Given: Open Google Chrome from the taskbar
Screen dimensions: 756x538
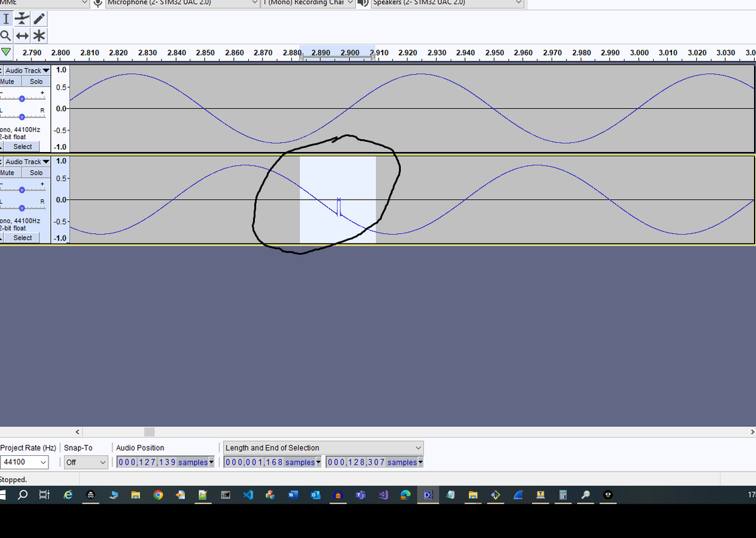Looking at the screenshot, I should 158,494.
